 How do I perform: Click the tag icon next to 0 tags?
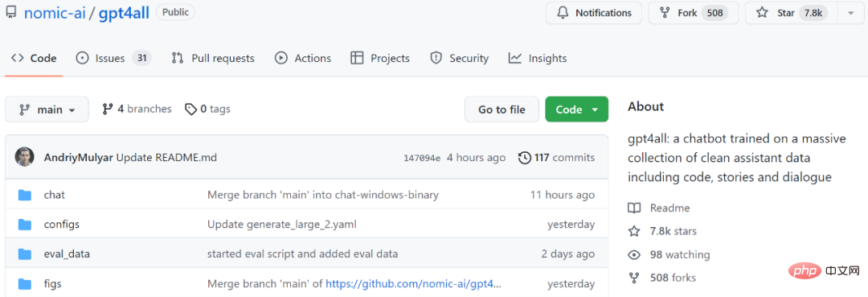[191, 109]
